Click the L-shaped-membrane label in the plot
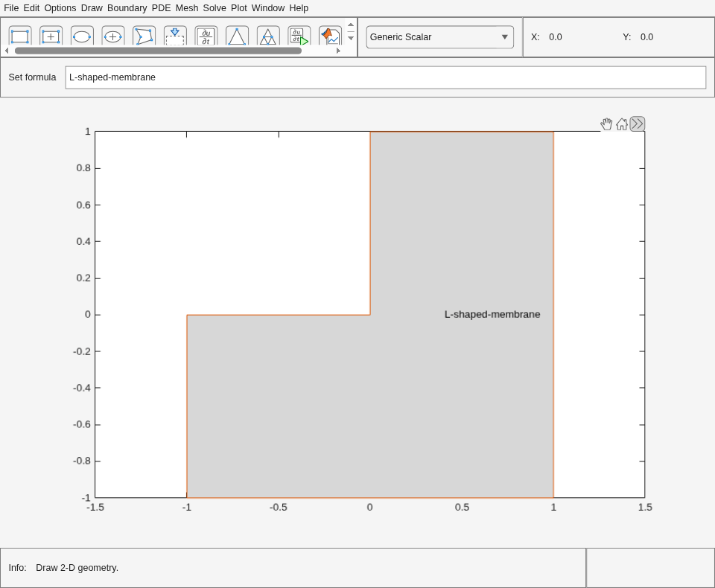The width and height of the screenshot is (715, 588). (x=492, y=315)
